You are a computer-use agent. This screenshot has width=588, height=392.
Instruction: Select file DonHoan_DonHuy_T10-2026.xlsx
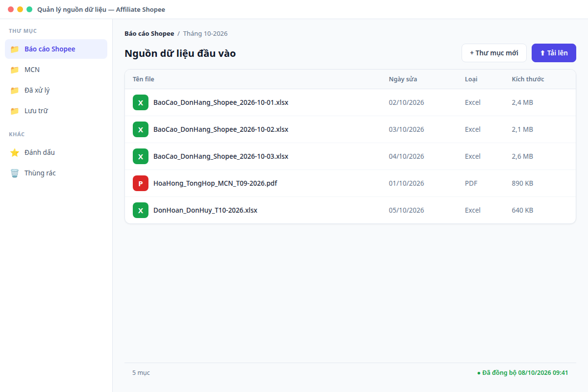coord(350,210)
